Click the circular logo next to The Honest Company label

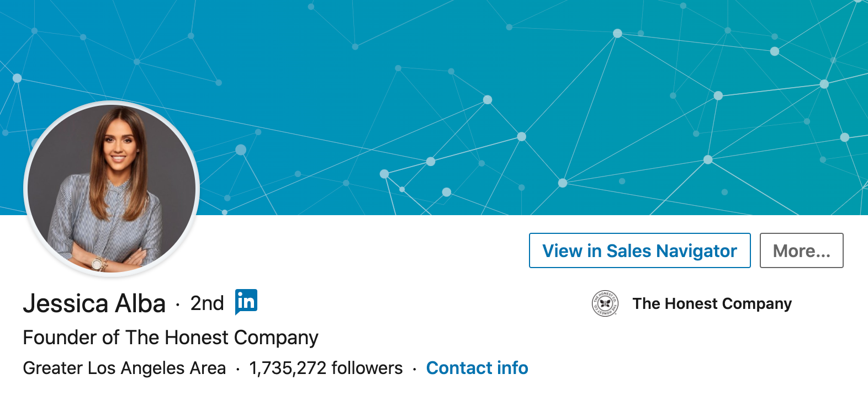(604, 303)
